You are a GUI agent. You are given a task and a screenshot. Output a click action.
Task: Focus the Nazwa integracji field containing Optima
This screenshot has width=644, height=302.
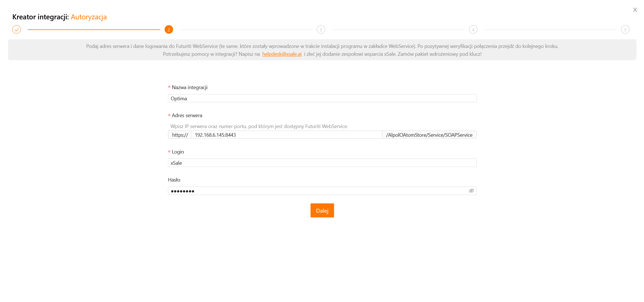point(322,98)
